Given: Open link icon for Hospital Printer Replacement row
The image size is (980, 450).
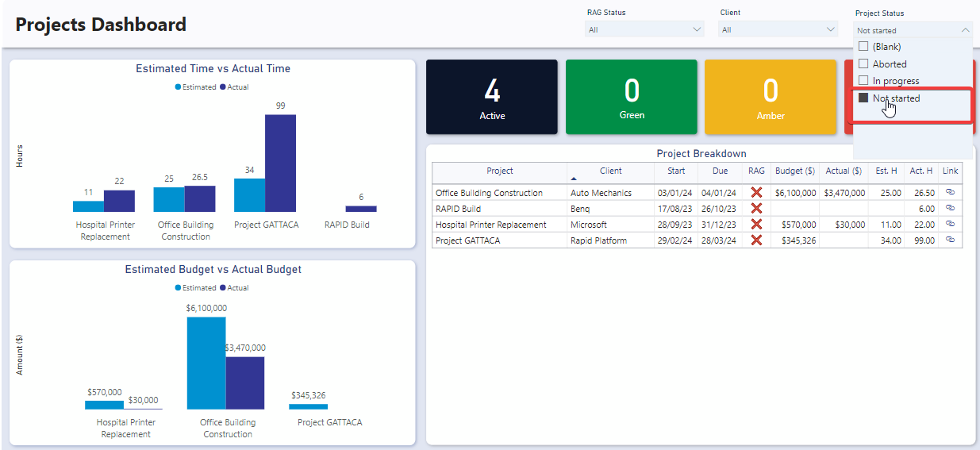Looking at the screenshot, I should pyautogui.click(x=950, y=224).
